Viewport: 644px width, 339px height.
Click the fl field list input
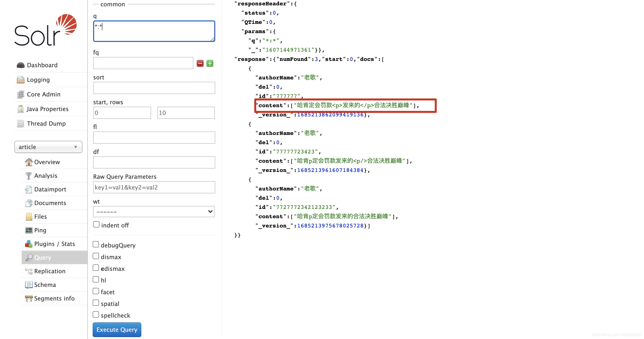coord(154,137)
